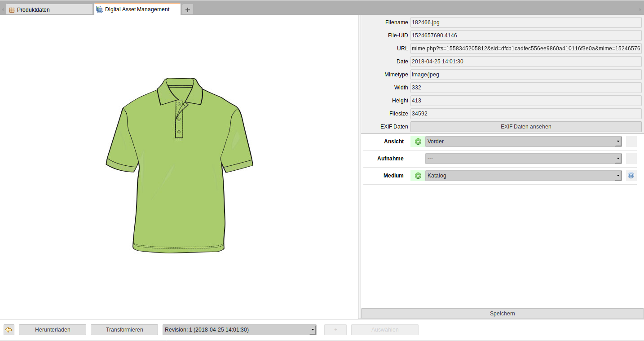
Task: Open the blue help icon for Medium
Action: (631, 176)
